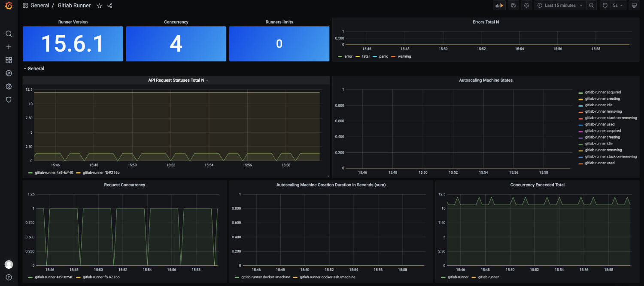
Task: Mark dashboard as favorite with star icon
Action: click(x=100, y=6)
